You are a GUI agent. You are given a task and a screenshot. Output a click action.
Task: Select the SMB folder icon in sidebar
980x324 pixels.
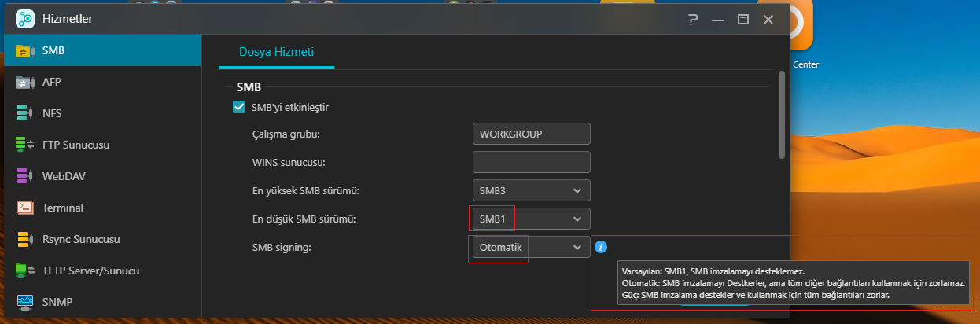point(24,51)
